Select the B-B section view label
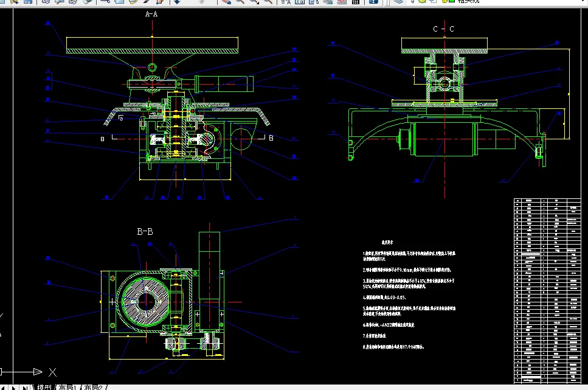The width and height of the screenshot is (588, 390). [x=145, y=232]
